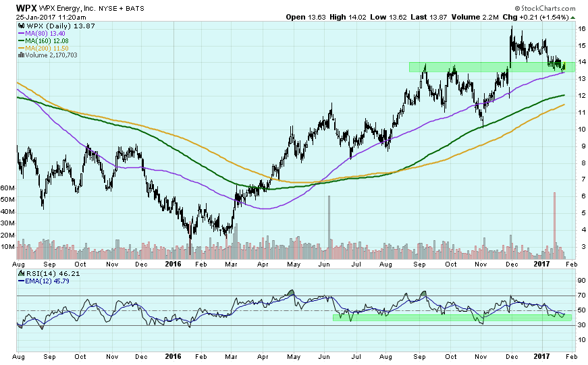Click the 2017 label under the RSI panel
Viewport: 588px width, 365px height.
click(x=541, y=356)
